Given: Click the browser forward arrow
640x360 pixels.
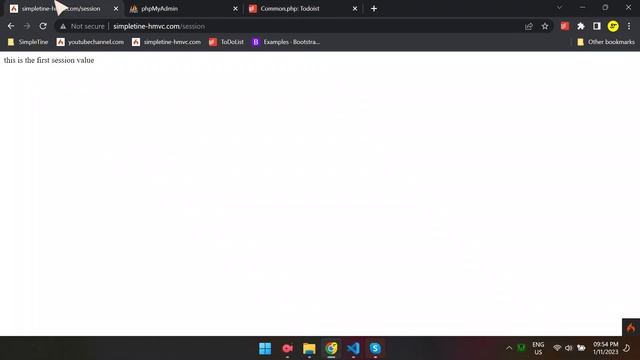Looking at the screenshot, I should click(x=27, y=26).
